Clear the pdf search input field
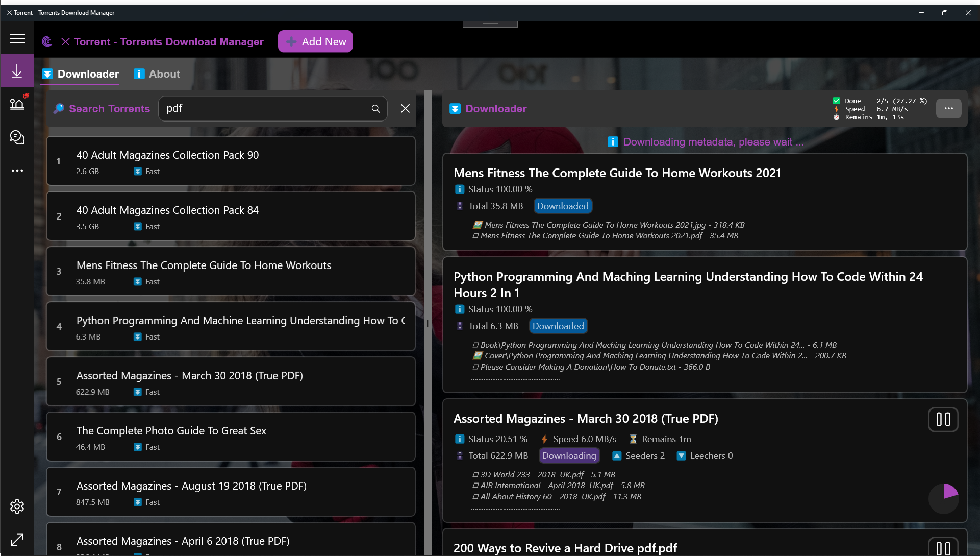Screen dimensions: 980x556 tap(405, 109)
